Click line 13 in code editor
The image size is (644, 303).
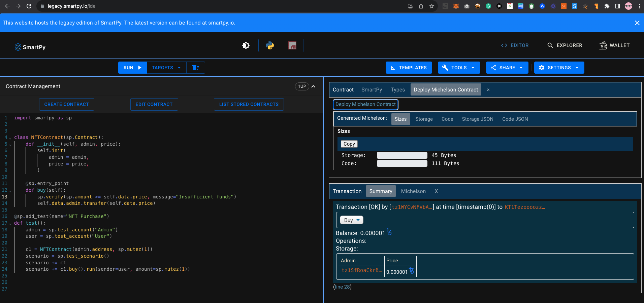point(137,197)
